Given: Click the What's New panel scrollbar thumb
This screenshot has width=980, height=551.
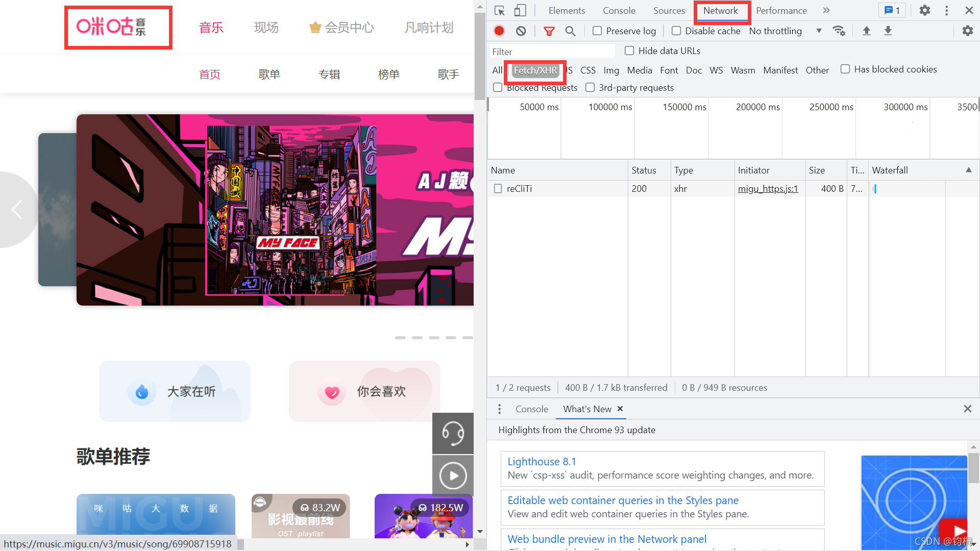Looking at the screenshot, I should tap(973, 468).
